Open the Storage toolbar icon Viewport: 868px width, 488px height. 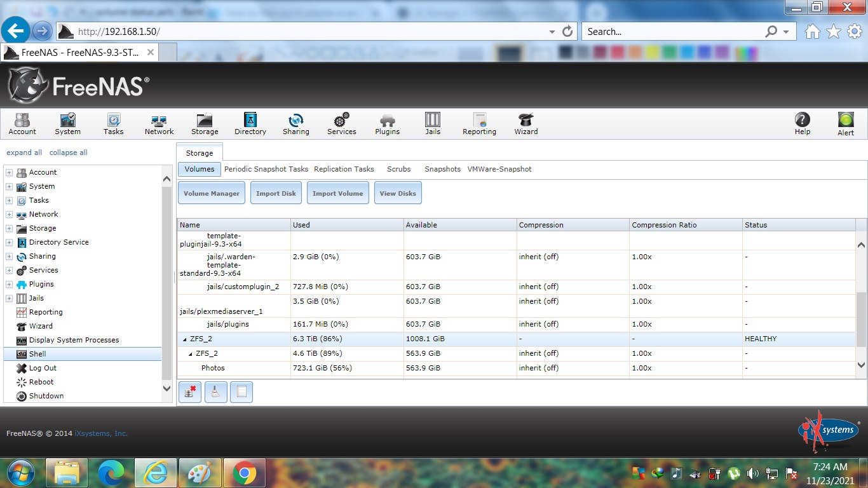coord(205,124)
